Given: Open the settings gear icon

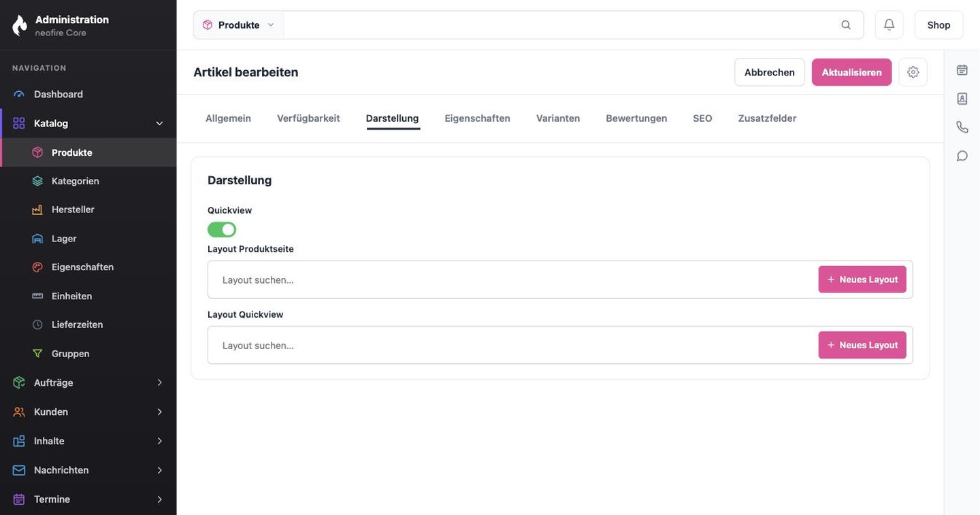Looking at the screenshot, I should click(913, 72).
